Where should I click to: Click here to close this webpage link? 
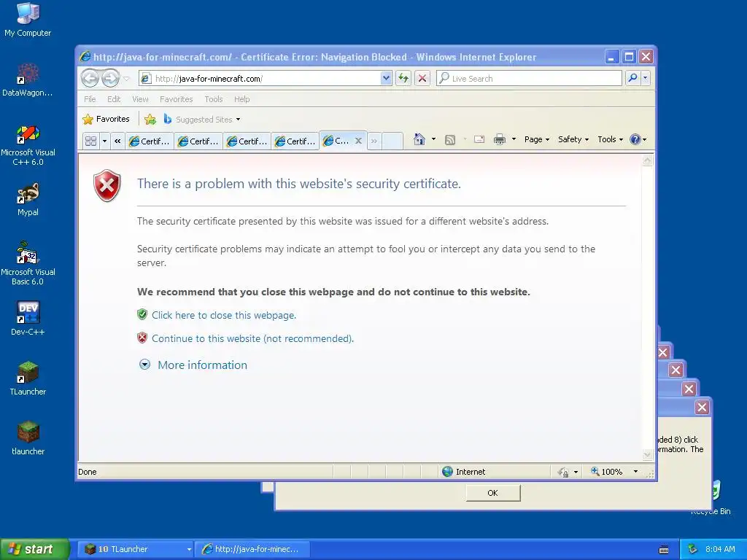pos(224,315)
